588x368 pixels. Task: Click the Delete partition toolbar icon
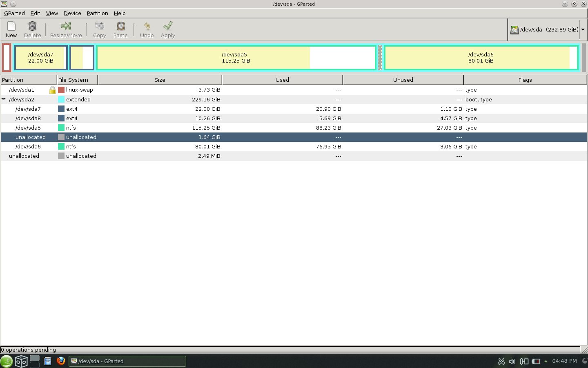(32, 27)
